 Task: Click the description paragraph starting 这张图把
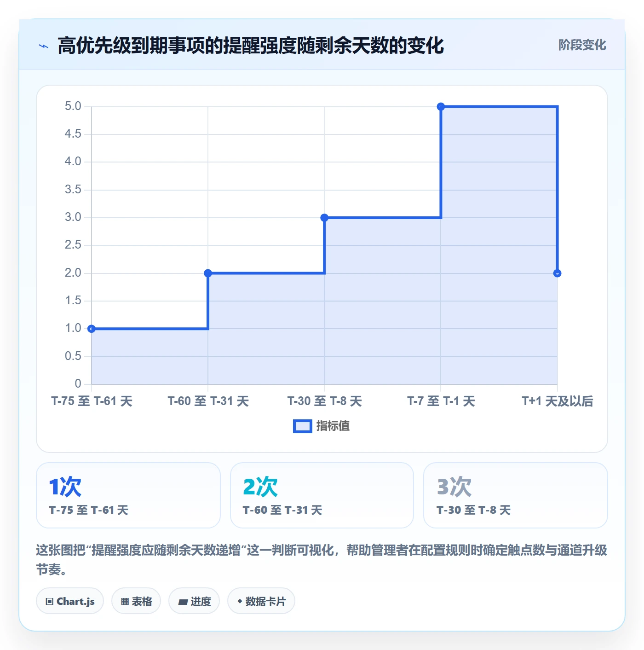pos(322,560)
